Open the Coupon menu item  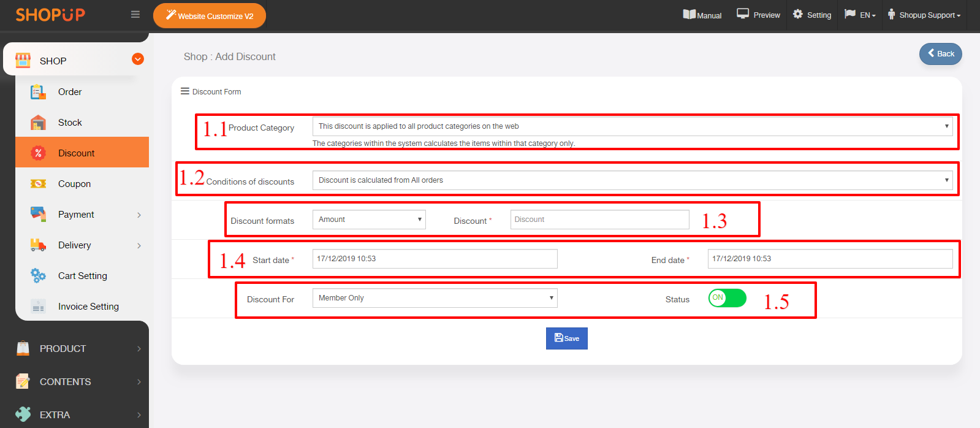[x=74, y=184]
